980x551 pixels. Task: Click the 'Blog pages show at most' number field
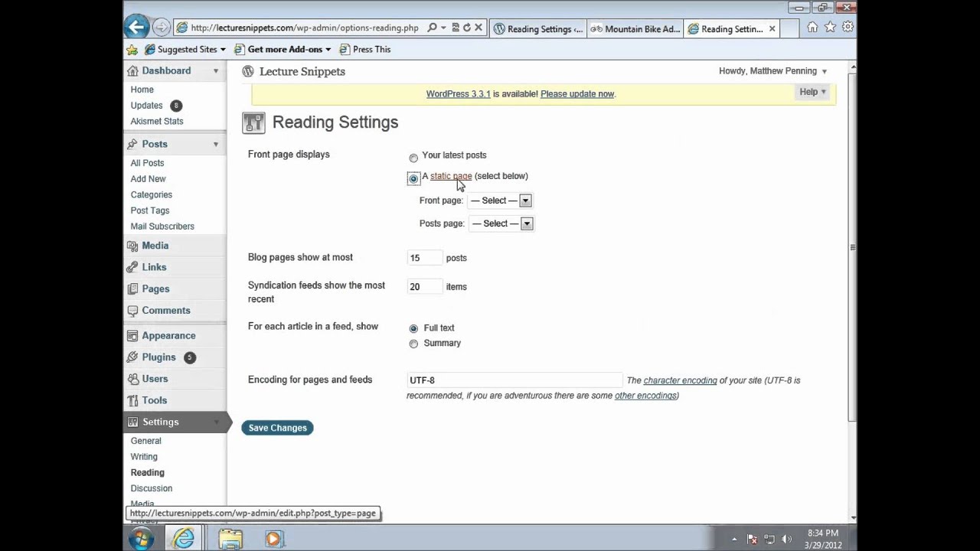[424, 258]
